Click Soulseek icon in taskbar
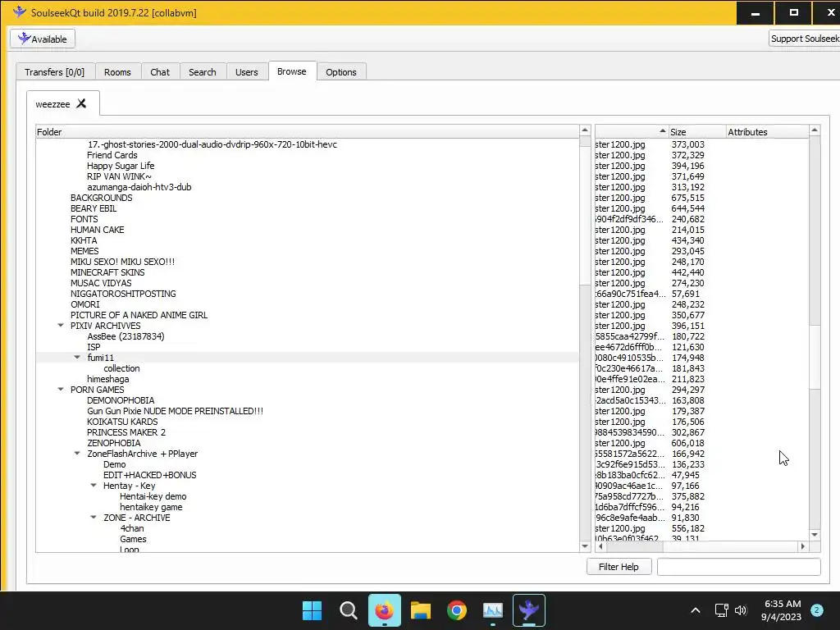 529,610
